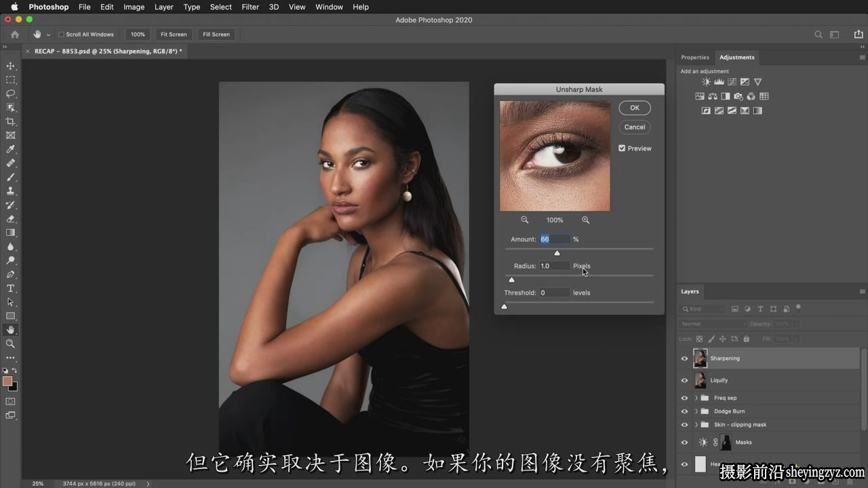
Task: Click Fit Screen button
Action: [x=174, y=35]
